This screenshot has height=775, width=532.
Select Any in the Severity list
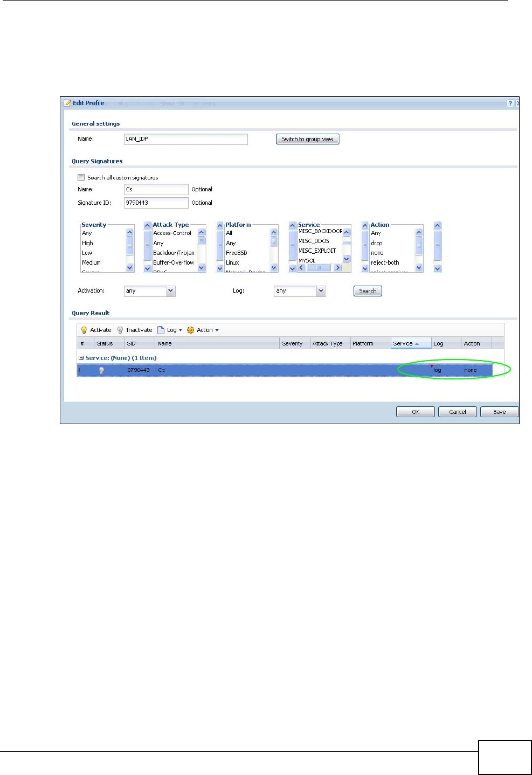pos(87,233)
